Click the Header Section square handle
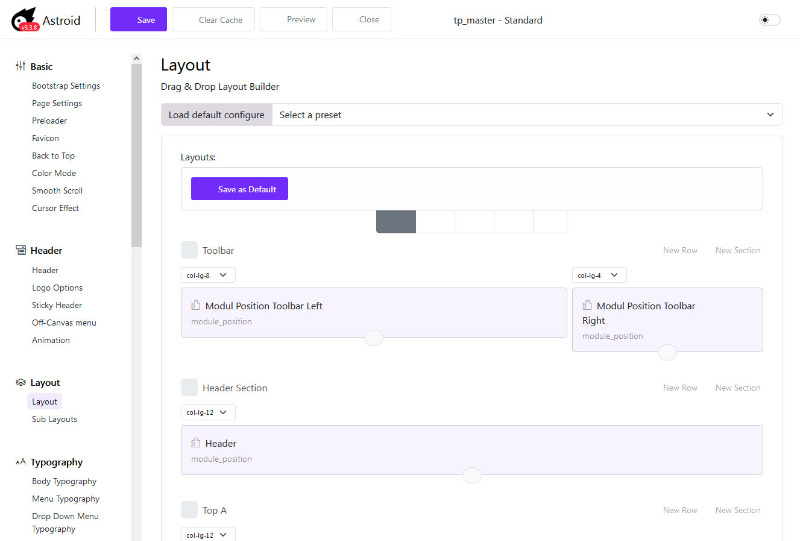The height and width of the screenshot is (541, 800). (189, 387)
